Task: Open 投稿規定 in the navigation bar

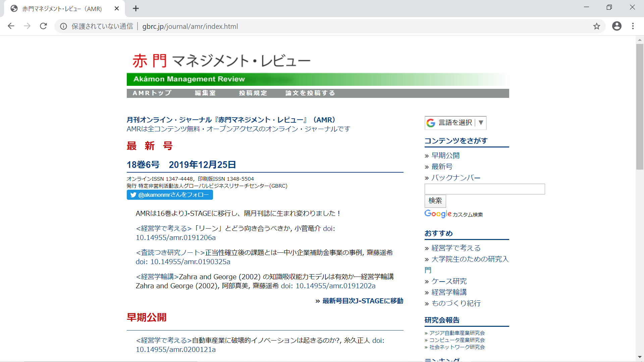Action: (253, 93)
